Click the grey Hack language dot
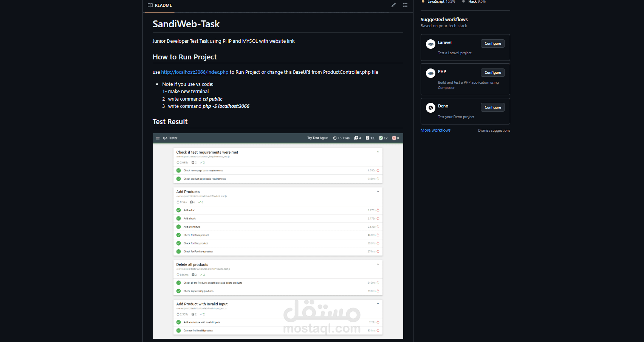This screenshot has height=342, width=644. (463, 2)
